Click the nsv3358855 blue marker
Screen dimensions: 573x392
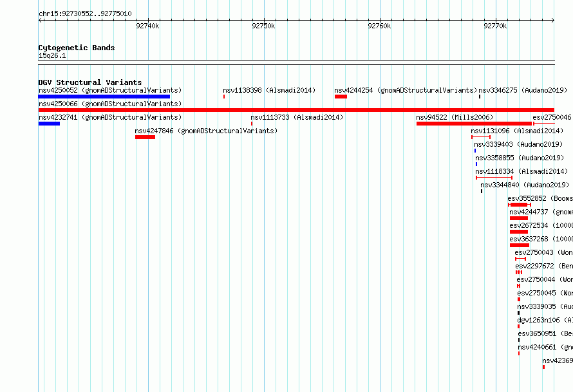[x=476, y=164]
